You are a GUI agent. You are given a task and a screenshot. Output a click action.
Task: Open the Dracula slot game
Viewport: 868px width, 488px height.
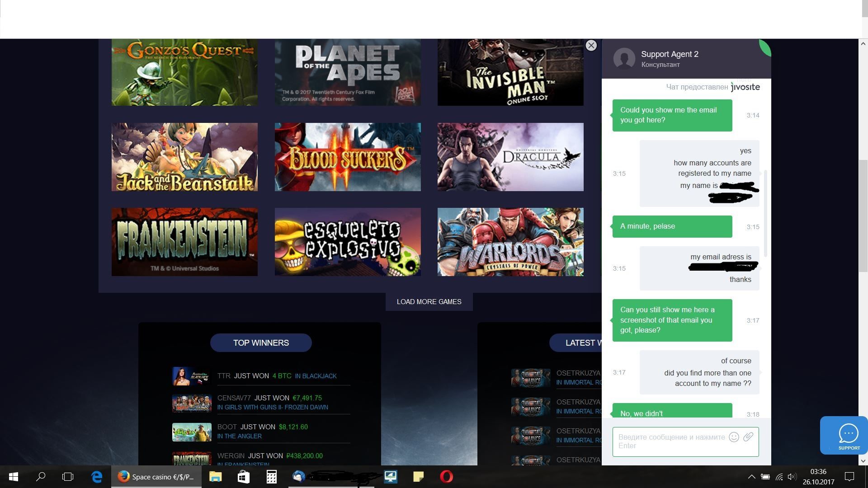[510, 157]
